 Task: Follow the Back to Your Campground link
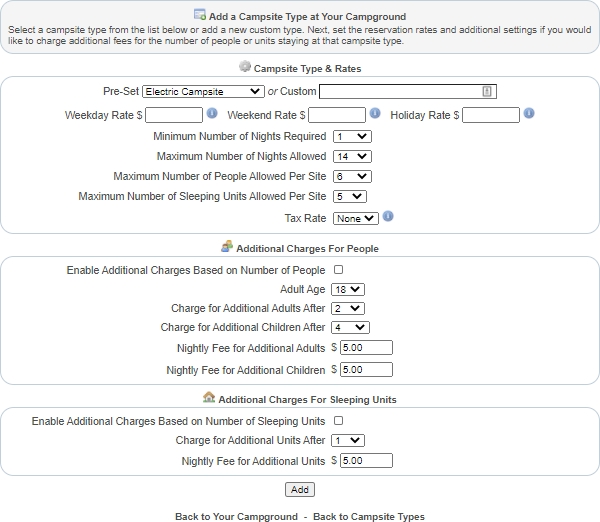click(235, 517)
